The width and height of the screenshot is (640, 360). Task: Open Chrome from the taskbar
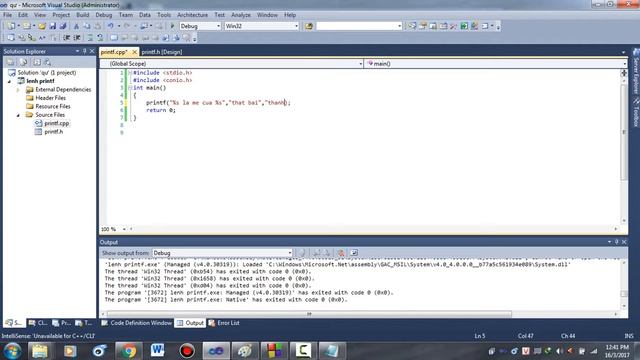(128, 351)
